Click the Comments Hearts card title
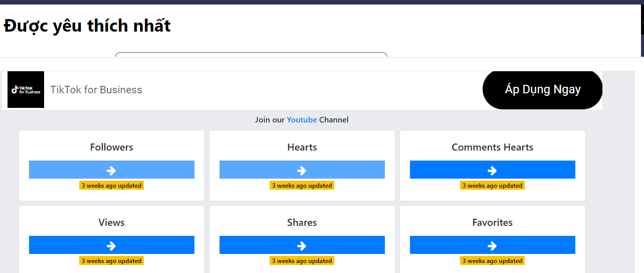This screenshot has height=273, width=644. click(x=493, y=147)
